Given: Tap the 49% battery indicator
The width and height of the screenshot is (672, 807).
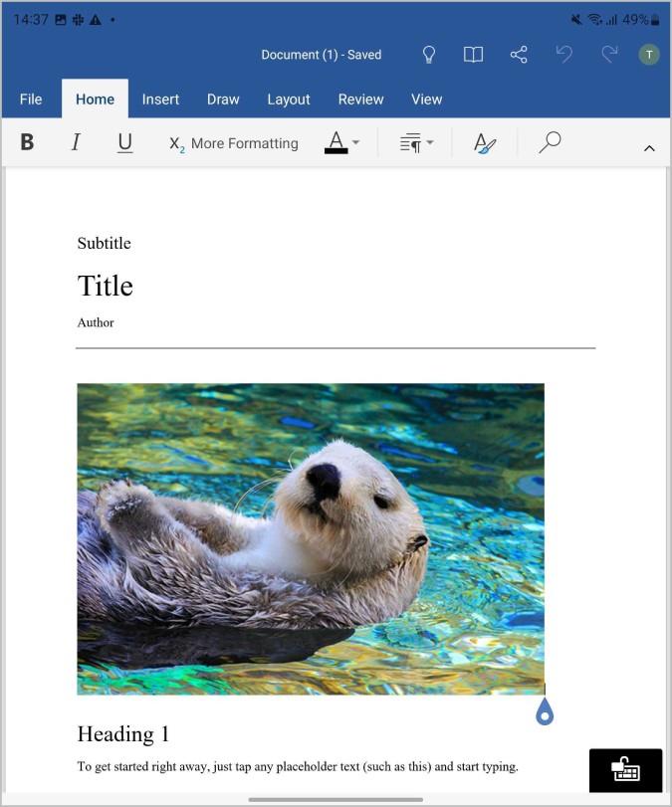Looking at the screenshot, I should [640, 20].
